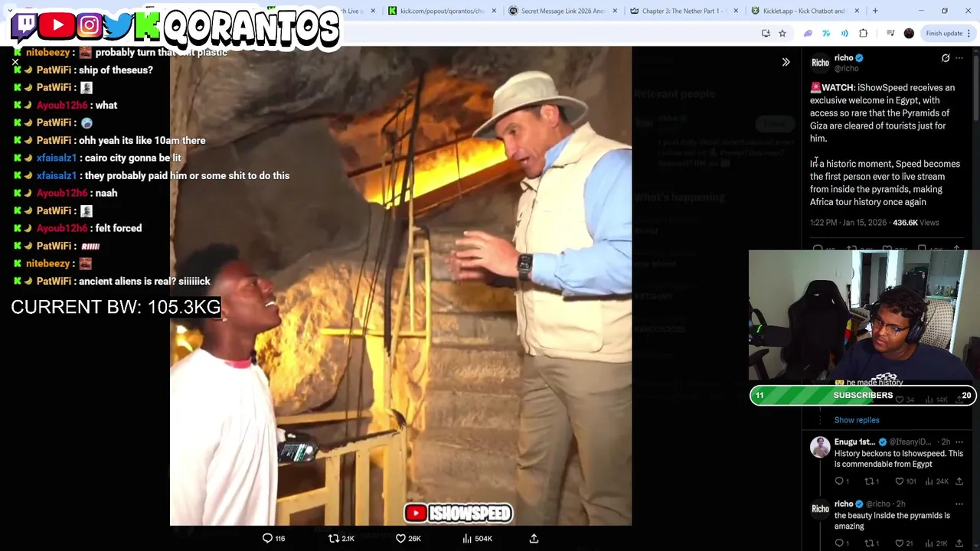The width and height of the screenshot is (980, 551).
Task: Share Enugu 1st's reply
Action: [x=959, y=481]
